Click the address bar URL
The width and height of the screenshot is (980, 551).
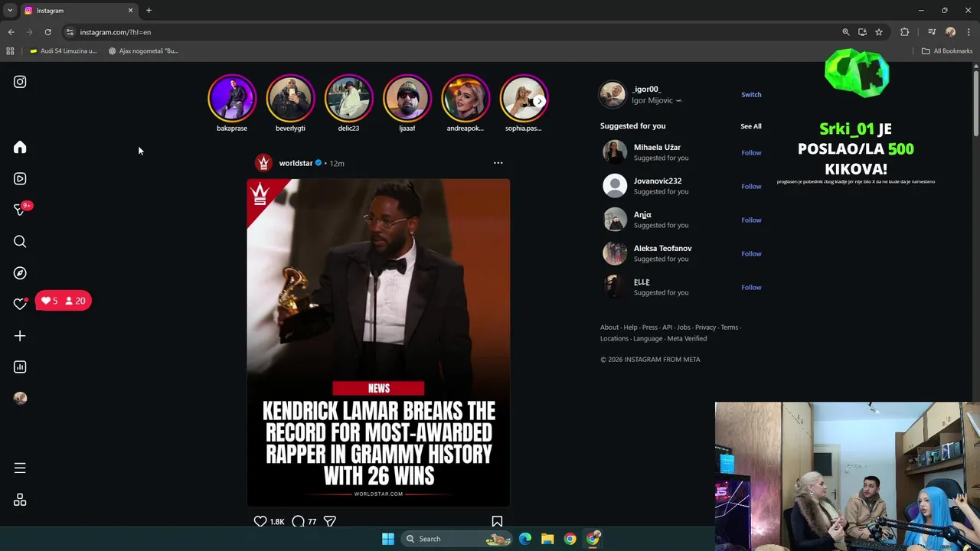point(116,32)
